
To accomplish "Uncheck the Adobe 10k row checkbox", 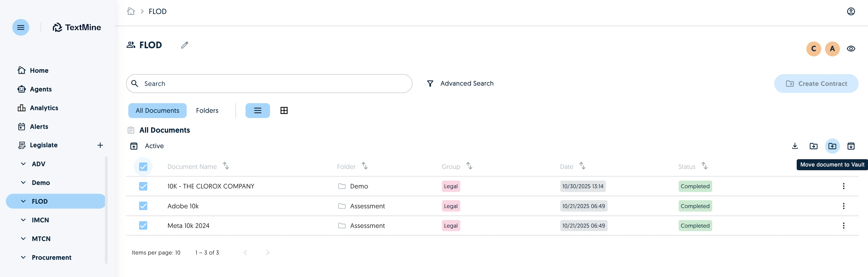I will tap(143, 206).
